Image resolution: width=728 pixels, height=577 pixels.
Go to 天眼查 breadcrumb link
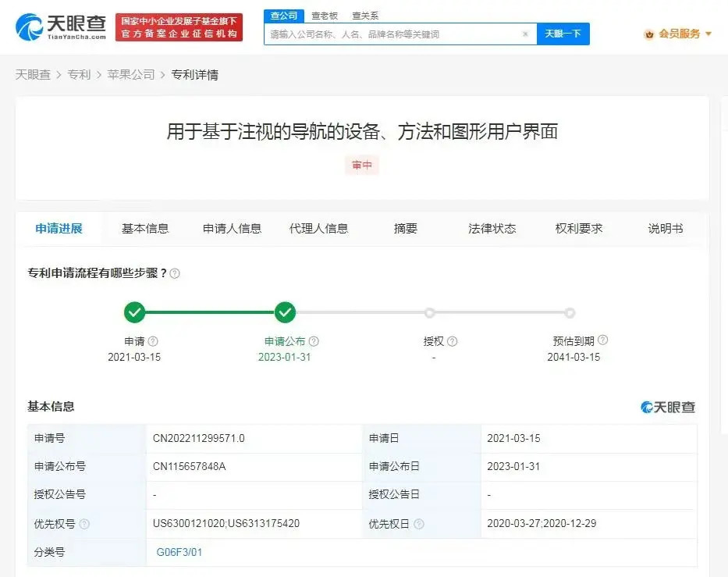pyautogui.click(x=33, y=74)
